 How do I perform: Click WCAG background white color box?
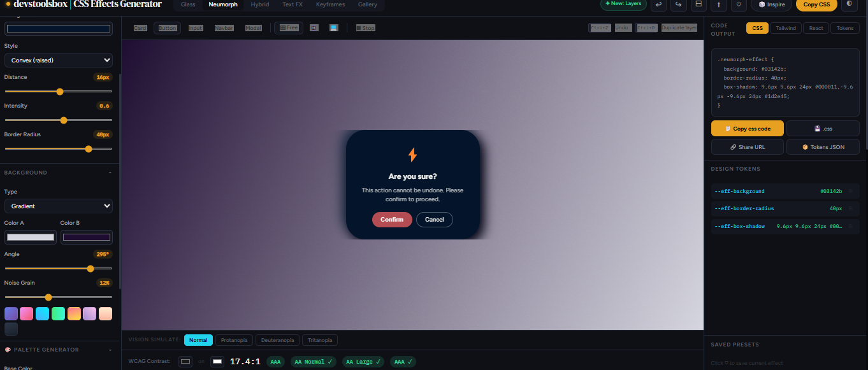coord(217,362)
